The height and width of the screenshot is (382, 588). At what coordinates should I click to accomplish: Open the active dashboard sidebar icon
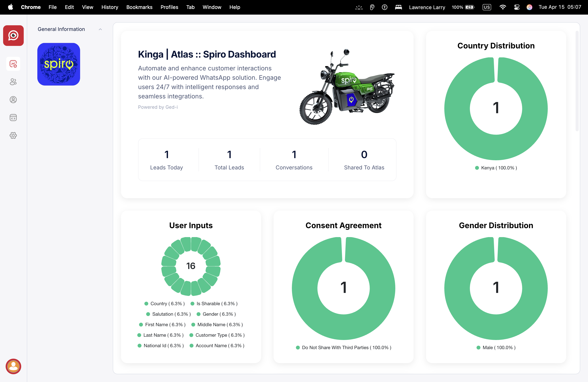pos(13,64)
